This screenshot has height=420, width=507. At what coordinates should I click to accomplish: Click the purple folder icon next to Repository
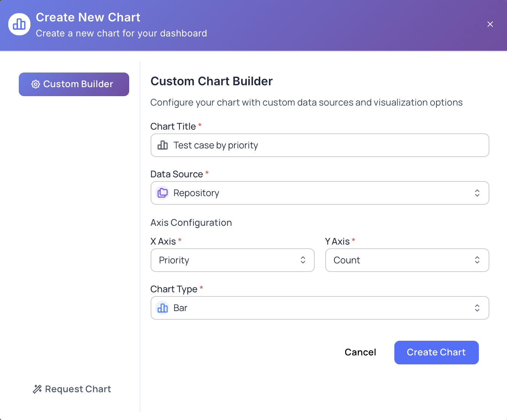[x=162, y=193]
